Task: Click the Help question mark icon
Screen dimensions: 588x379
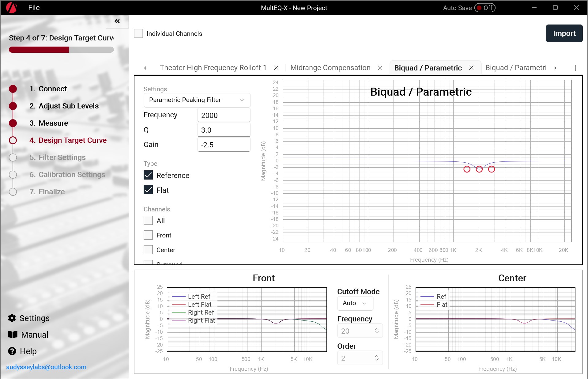Action: pos(12,351)
